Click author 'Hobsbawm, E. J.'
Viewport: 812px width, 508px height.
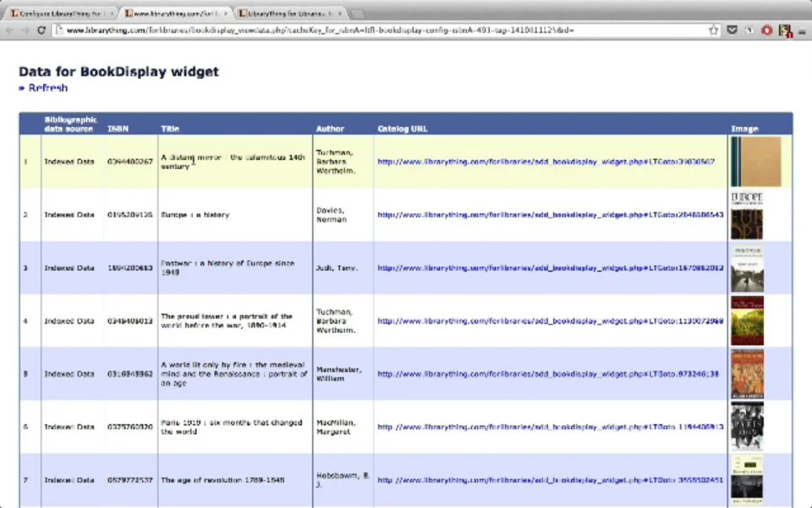click(x=343, y=480)
